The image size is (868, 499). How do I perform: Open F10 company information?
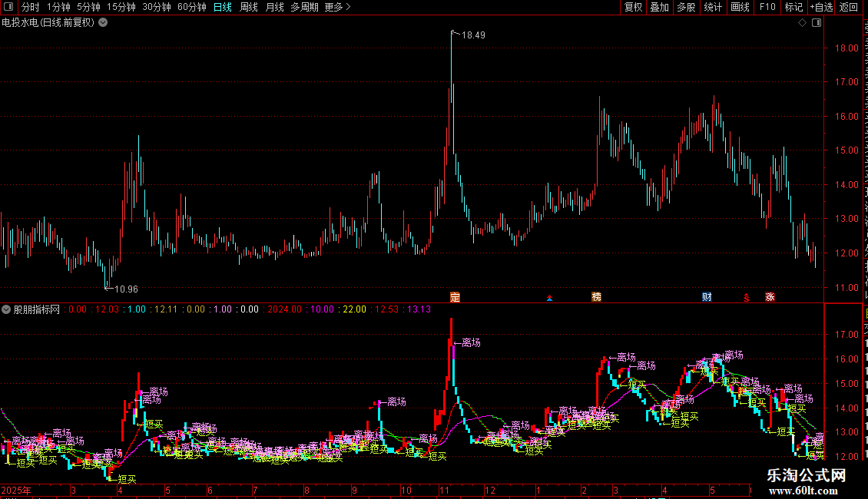(767, 7)
